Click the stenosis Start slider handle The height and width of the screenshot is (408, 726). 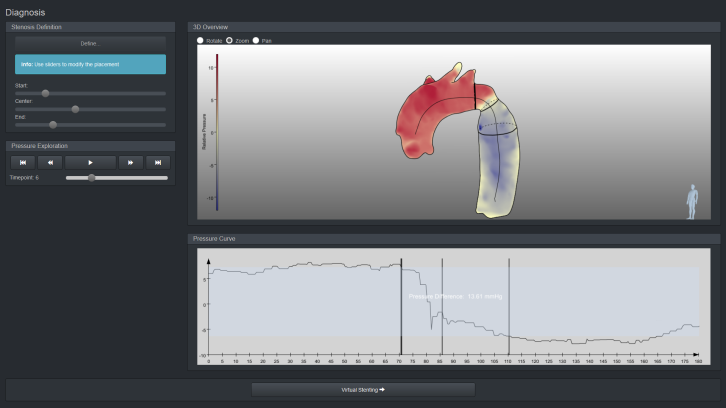pos(45,93)
